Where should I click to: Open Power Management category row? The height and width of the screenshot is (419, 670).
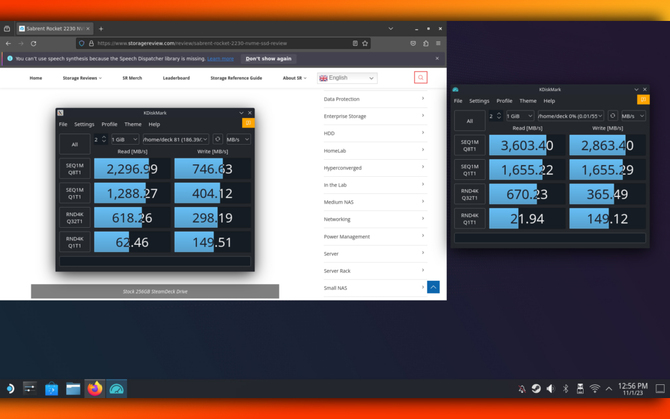[x=374, y=236]
